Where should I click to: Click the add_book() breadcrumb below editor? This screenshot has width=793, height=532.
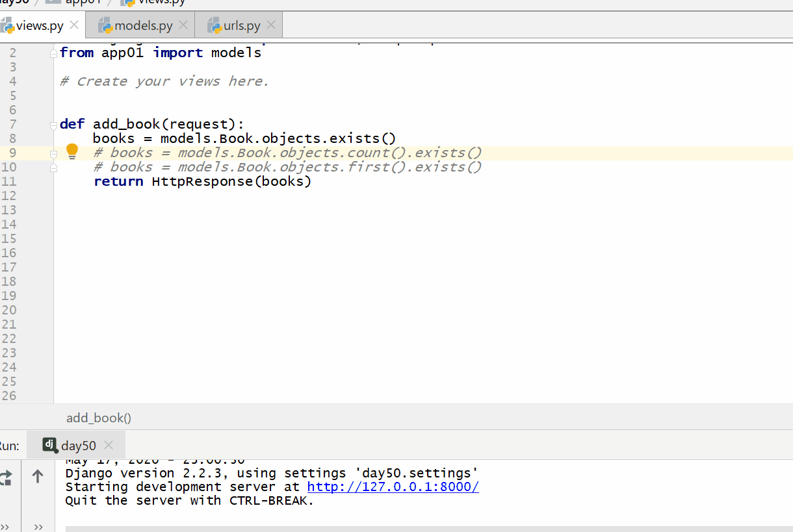click(x=99, y=418)
